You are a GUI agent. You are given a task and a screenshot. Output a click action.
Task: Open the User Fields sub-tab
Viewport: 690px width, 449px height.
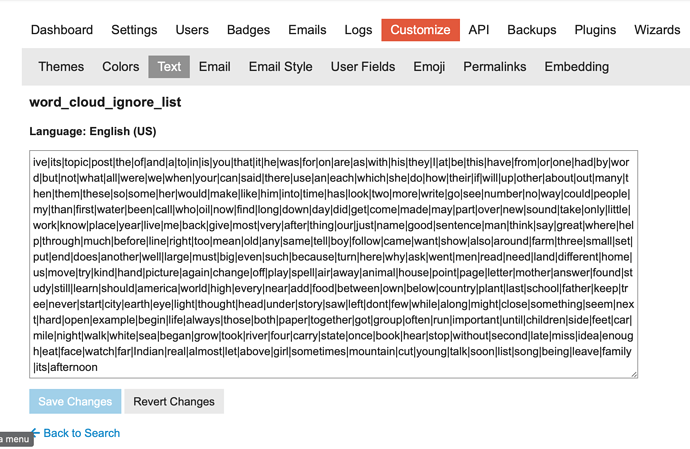pos(363,66)
